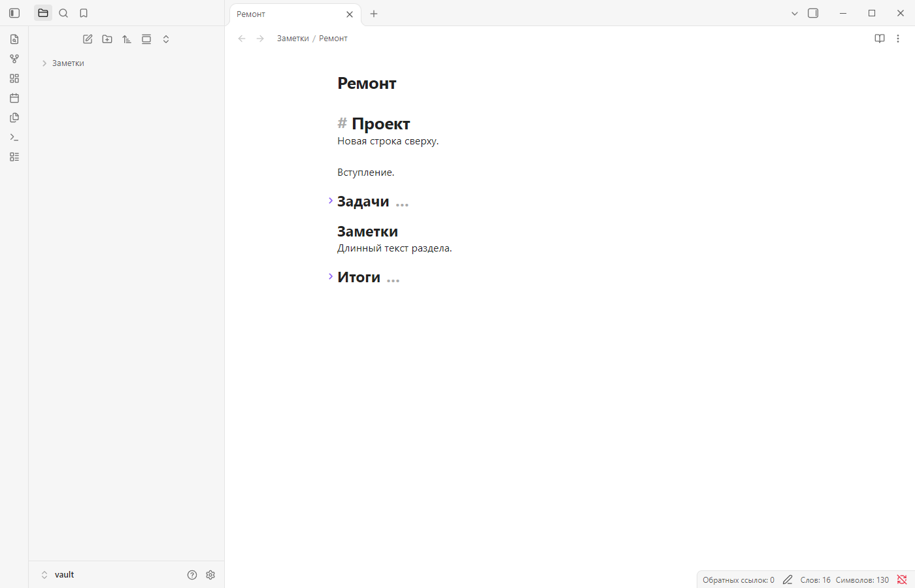Toggle editing mode pencil in status bar
The height and width of the screenshot is (588, 915).
point(788,580)
